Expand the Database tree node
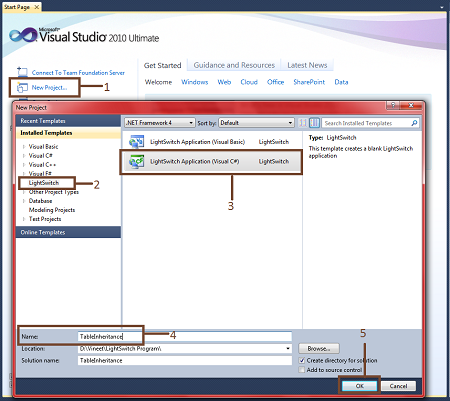 24,201
